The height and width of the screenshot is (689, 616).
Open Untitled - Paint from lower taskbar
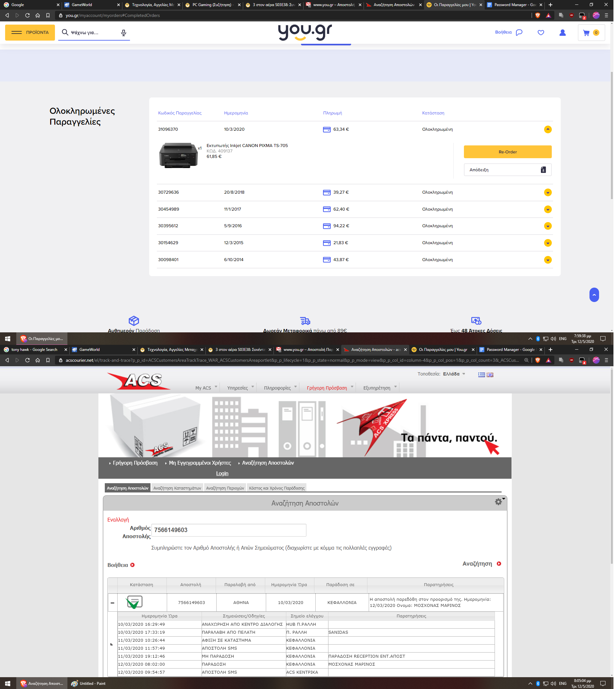[89, 683]
